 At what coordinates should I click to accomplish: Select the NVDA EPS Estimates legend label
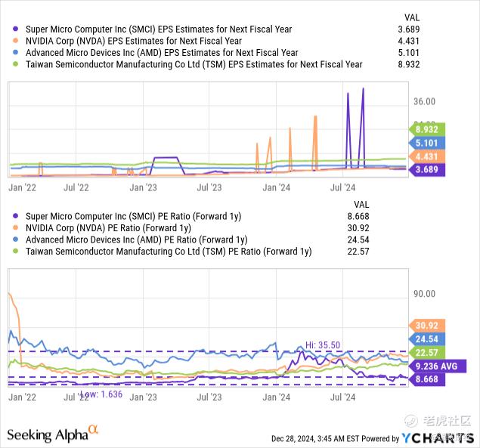134,41
